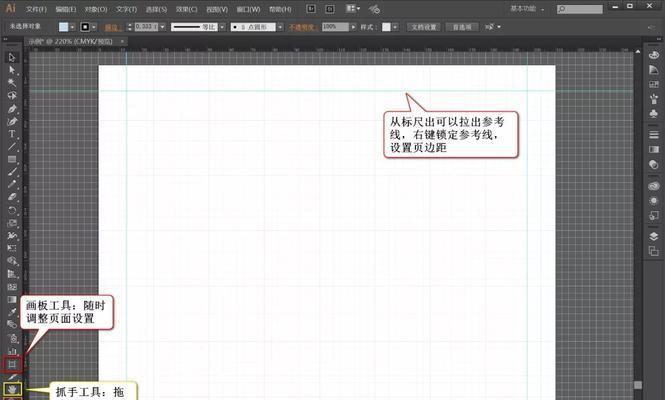Select the Pencil tool
The height and width of the screenshot is (400, 665).
[x=12, y=185]
